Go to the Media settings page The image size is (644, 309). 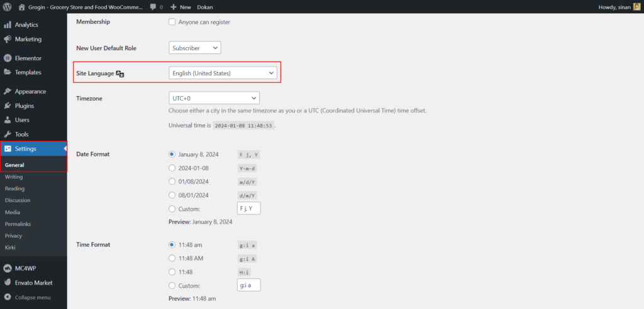point(13,212)
